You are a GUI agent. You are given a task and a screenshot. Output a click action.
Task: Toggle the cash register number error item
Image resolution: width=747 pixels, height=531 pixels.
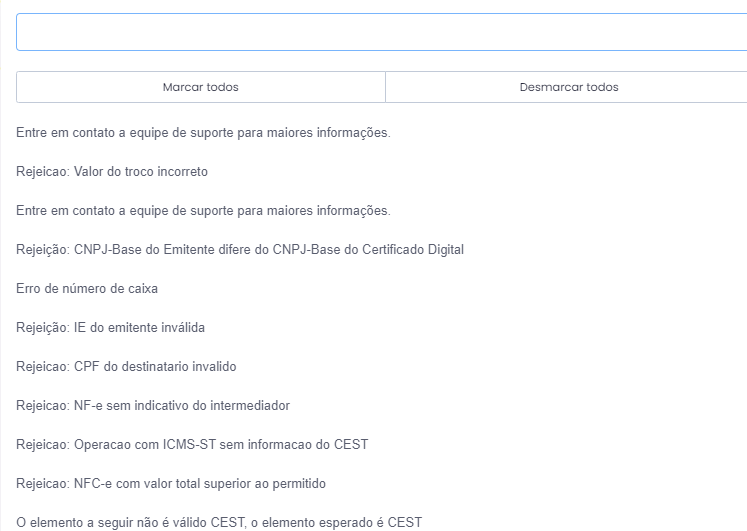pyautogui.click(x=87, y=288)
